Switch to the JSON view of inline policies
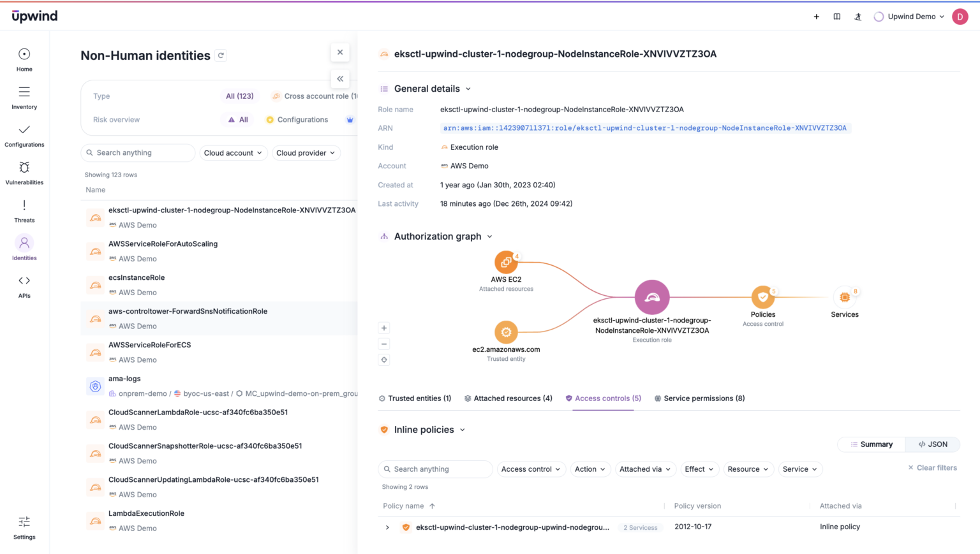The width and height of the screenshot is (980, 554). [x=932, y=444]
